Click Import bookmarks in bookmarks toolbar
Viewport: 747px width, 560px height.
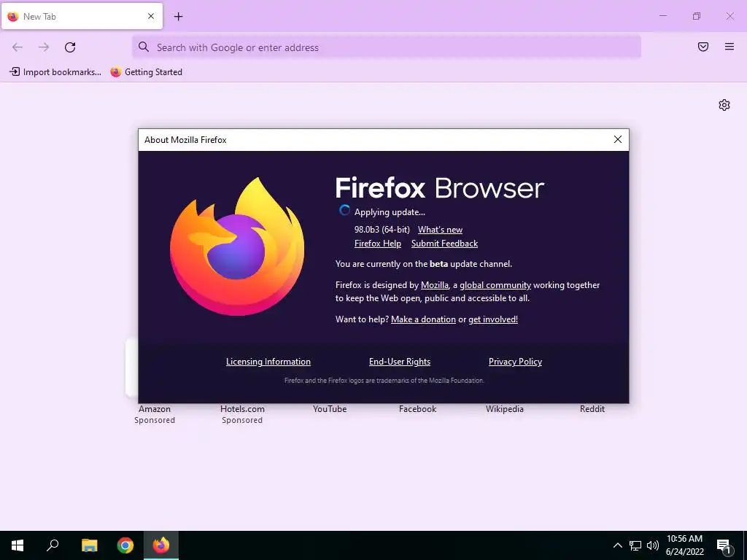pyautogui.click(x=55, y=72)
